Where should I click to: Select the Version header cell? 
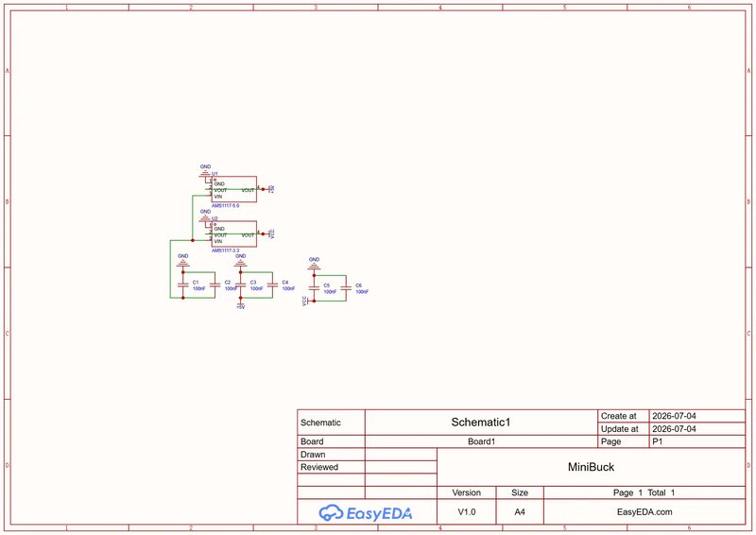tap(466, 492)
